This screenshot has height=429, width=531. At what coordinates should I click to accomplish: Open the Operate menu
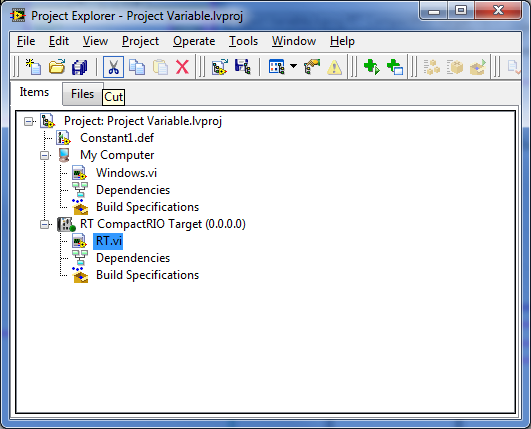point(194,41)
